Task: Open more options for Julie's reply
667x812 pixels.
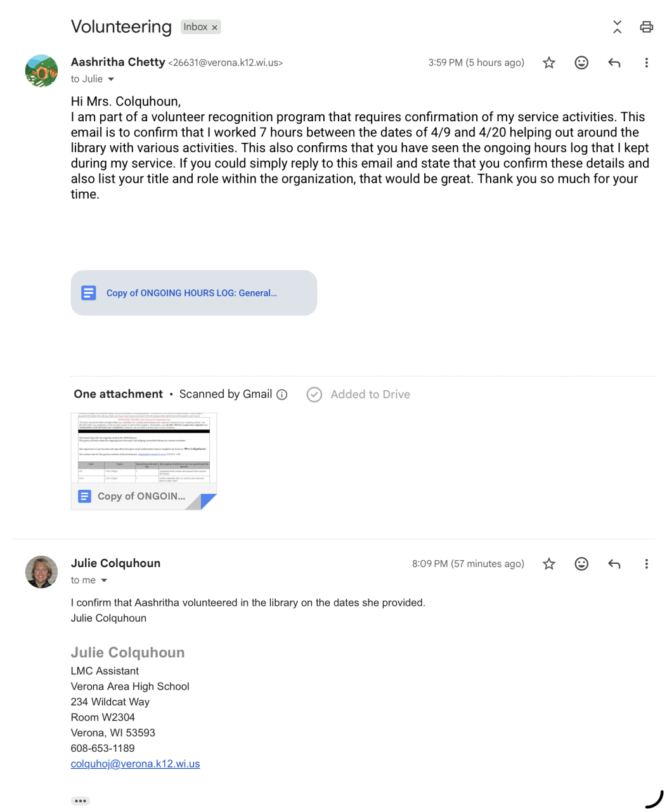Action: pyautogui.click(x=646, y=564)
